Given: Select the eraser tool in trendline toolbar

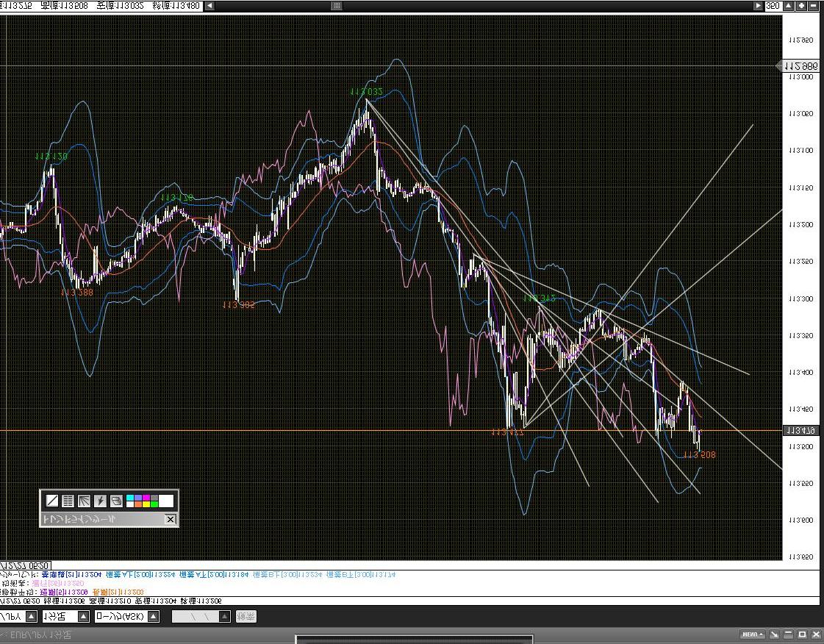Looking at the screenshot, I should tap(116, 501).
